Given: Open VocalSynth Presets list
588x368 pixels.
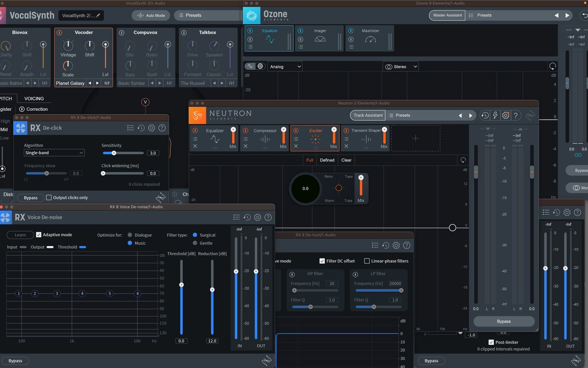Looking at the screenshot, I should (x=207, y=15).
